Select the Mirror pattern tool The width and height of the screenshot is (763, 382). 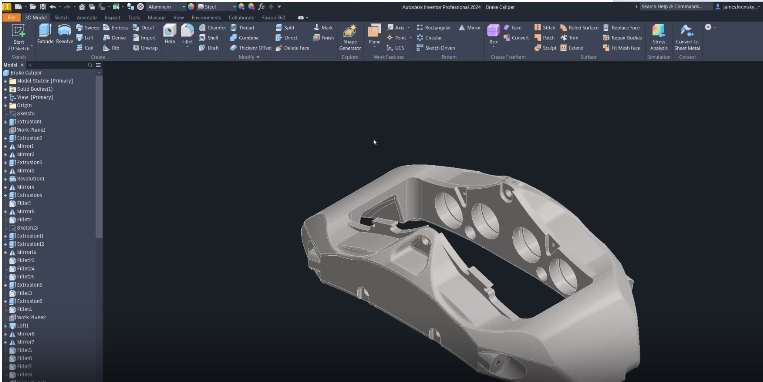(470, 28)
